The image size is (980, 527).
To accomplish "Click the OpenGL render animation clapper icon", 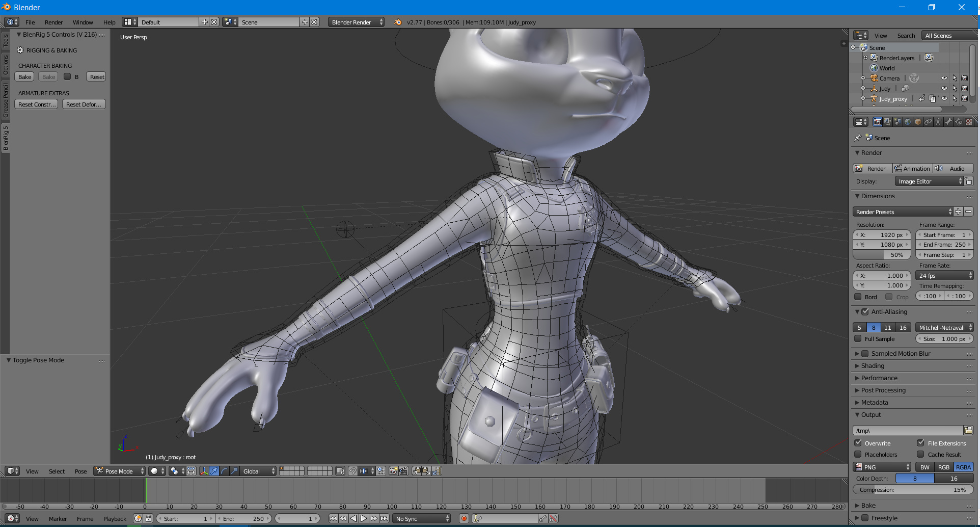I will click(x=403, y=471).
